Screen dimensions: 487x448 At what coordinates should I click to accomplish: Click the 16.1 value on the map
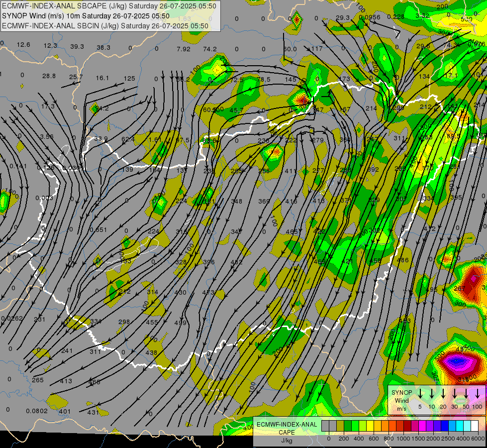pyautogui.click(x=102, y=78)
